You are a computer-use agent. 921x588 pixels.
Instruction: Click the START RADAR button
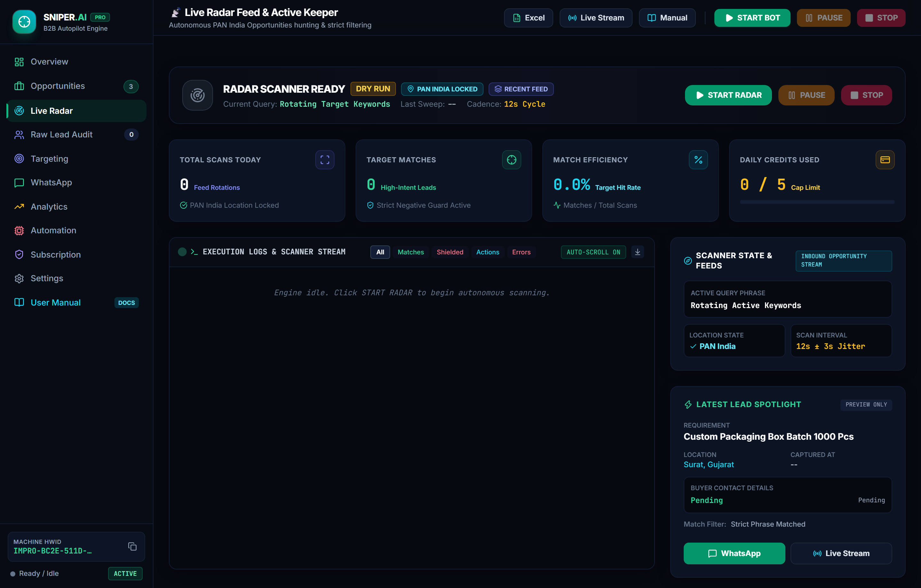coord(728,95)
